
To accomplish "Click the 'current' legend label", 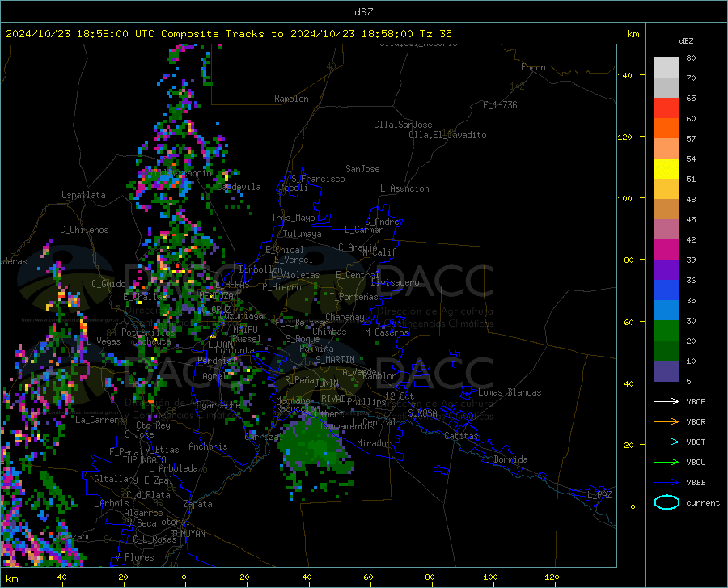I will pyautogui.click(x=702, y=502).
